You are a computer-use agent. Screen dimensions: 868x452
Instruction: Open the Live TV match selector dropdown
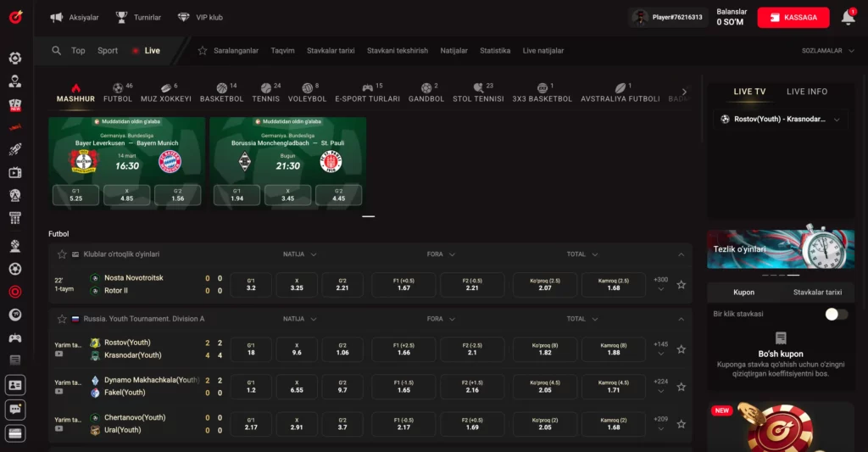click(x=781, y=119)
